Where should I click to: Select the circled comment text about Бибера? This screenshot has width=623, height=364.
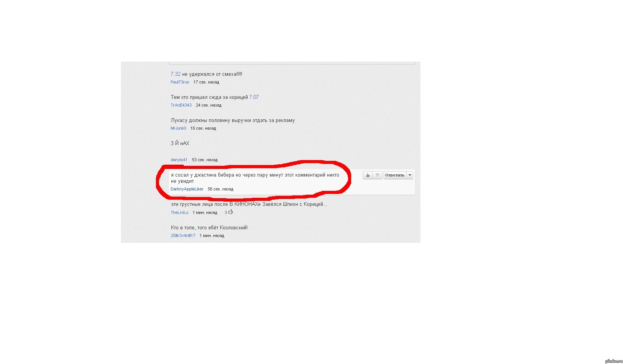point(255,178)
